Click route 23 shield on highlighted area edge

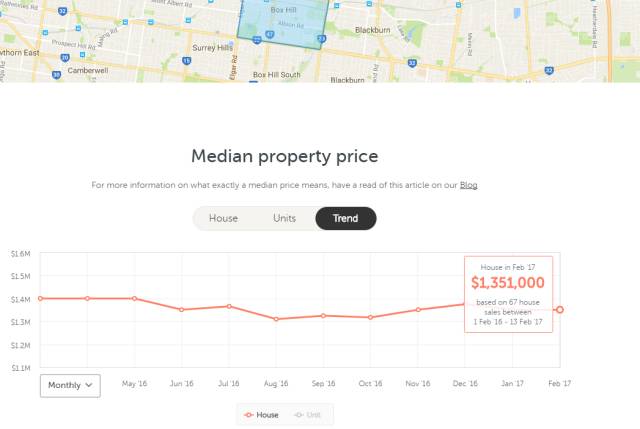click(322, 39)
